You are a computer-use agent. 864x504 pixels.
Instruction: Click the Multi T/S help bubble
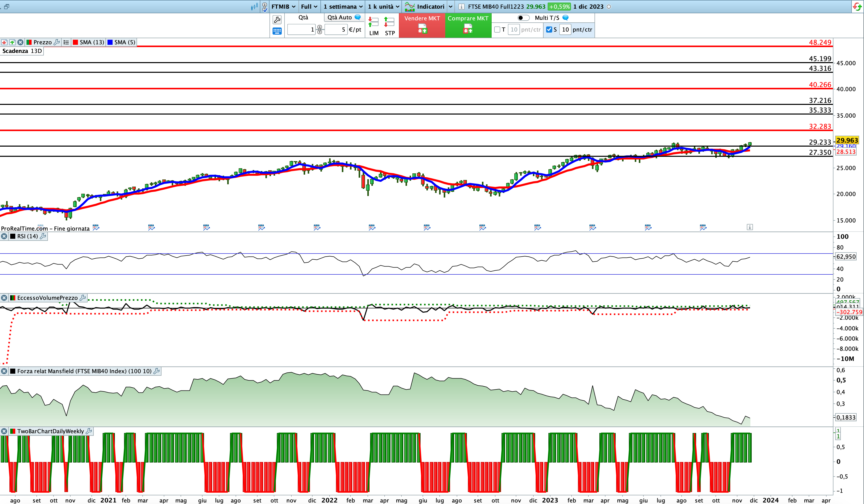(566, 18)
